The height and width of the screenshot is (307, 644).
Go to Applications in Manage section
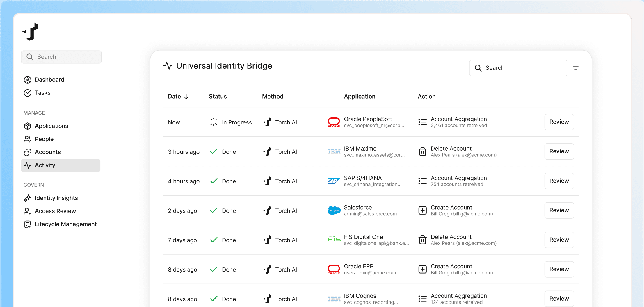click(x=51, y=126)
